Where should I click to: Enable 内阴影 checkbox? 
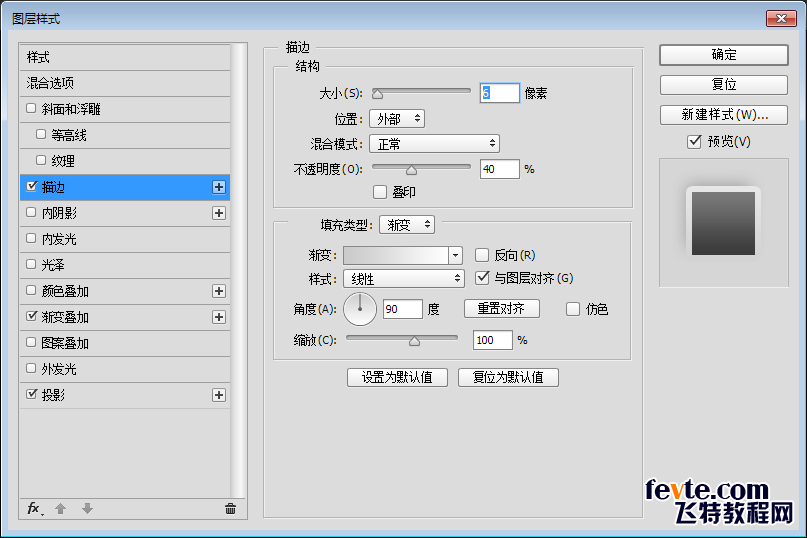(31, 212)
